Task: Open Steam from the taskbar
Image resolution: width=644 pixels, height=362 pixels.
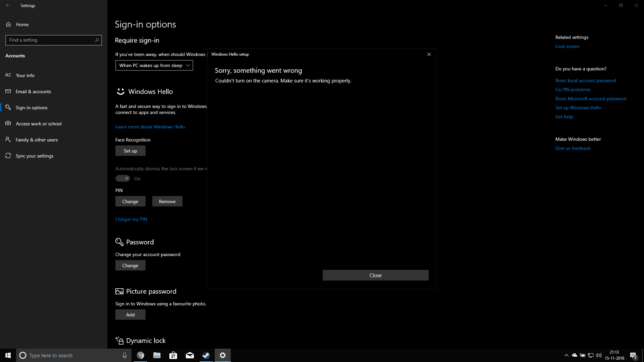Action: tap(206, 355)
